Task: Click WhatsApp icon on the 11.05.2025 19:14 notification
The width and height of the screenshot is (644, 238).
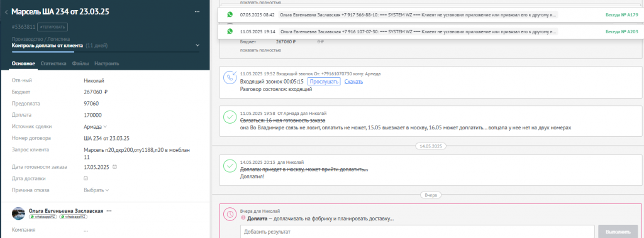Action: pos(230,31)
